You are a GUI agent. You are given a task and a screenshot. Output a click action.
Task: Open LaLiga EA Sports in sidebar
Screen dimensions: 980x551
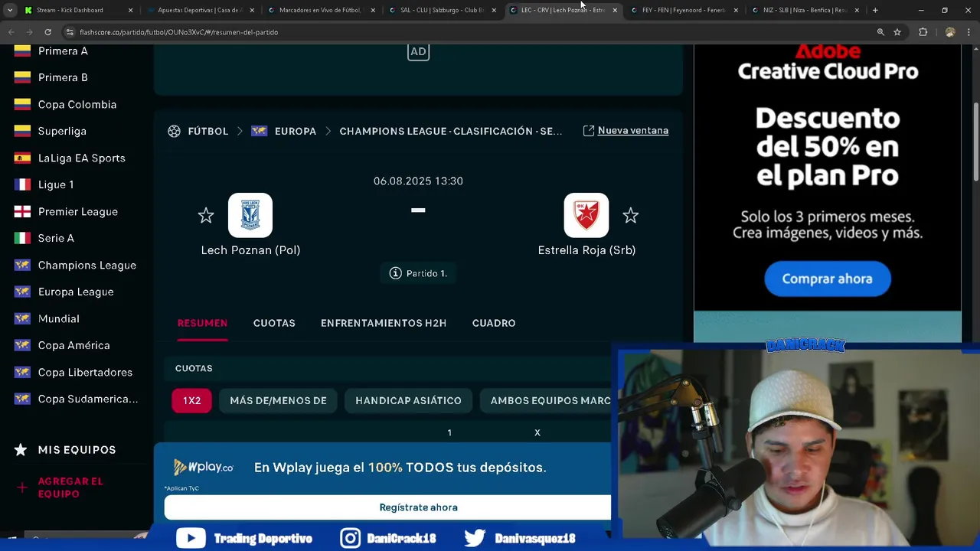point(81,158)
